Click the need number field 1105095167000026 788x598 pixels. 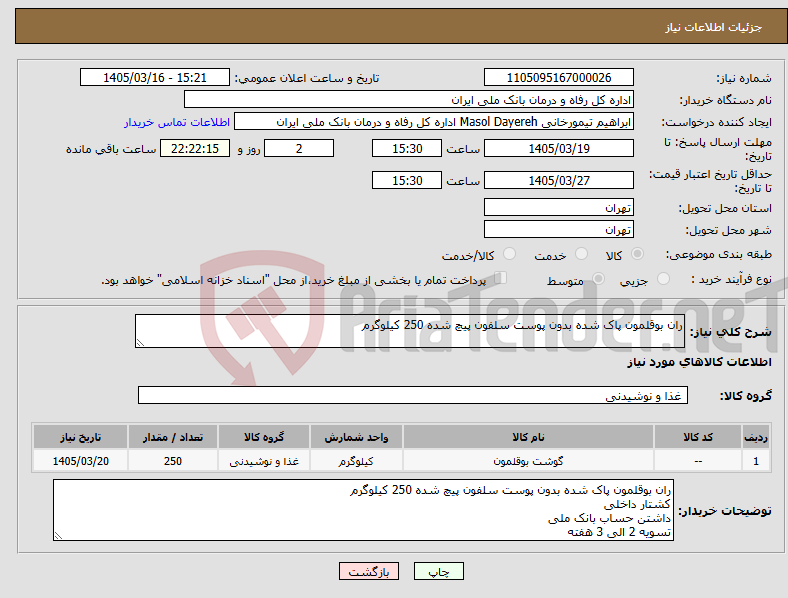coord(559,77)
